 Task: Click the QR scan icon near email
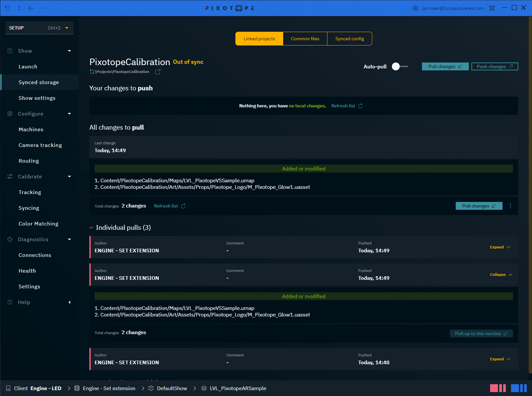(492, 8)
